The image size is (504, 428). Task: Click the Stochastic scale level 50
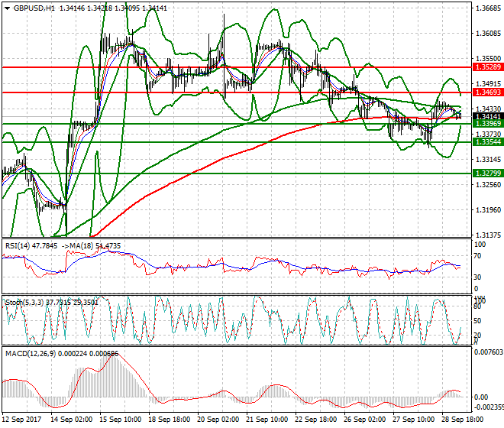click(x=478, y=321)
